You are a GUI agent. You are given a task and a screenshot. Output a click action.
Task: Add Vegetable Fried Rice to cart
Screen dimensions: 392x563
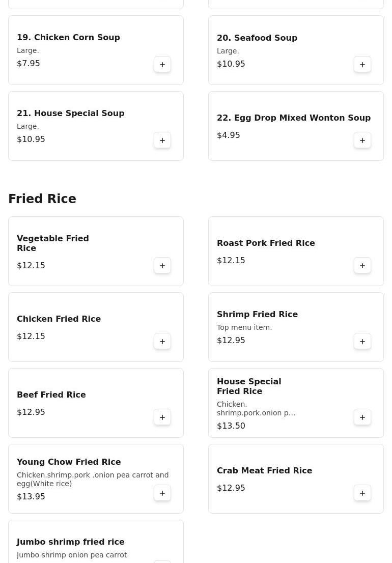click(x=162, y=266)
